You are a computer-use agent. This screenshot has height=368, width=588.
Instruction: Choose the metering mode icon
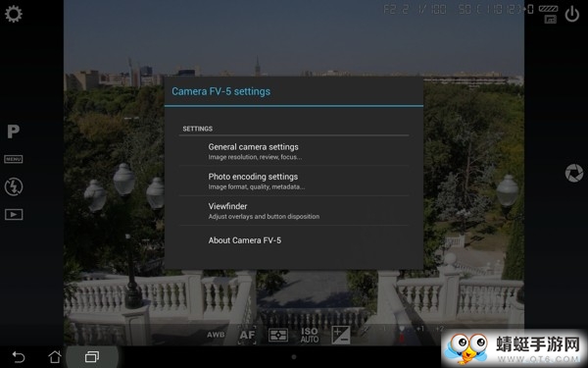coord(278,335)
